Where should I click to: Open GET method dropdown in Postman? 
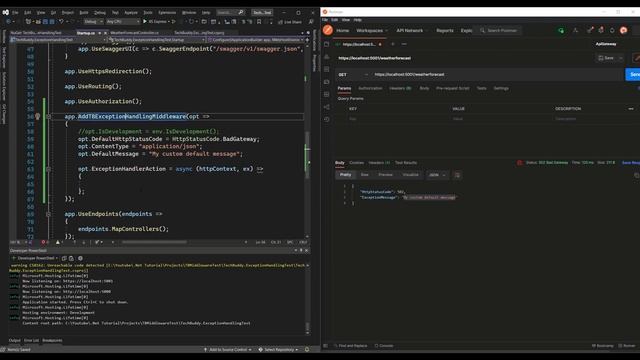(353, 74)
